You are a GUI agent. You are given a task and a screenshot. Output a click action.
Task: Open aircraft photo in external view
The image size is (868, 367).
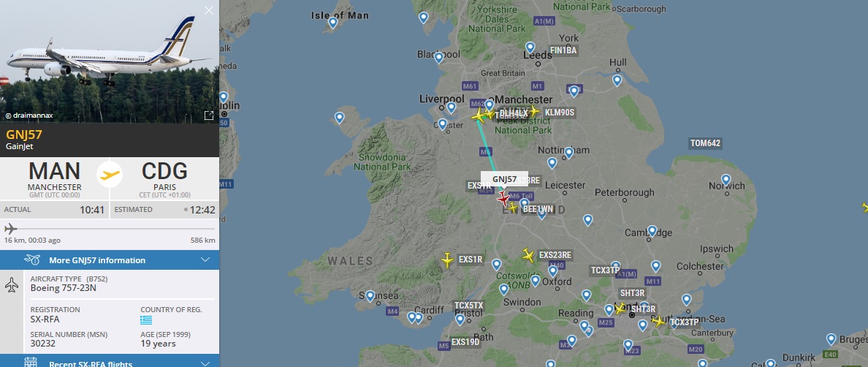[x=209, y=115]
